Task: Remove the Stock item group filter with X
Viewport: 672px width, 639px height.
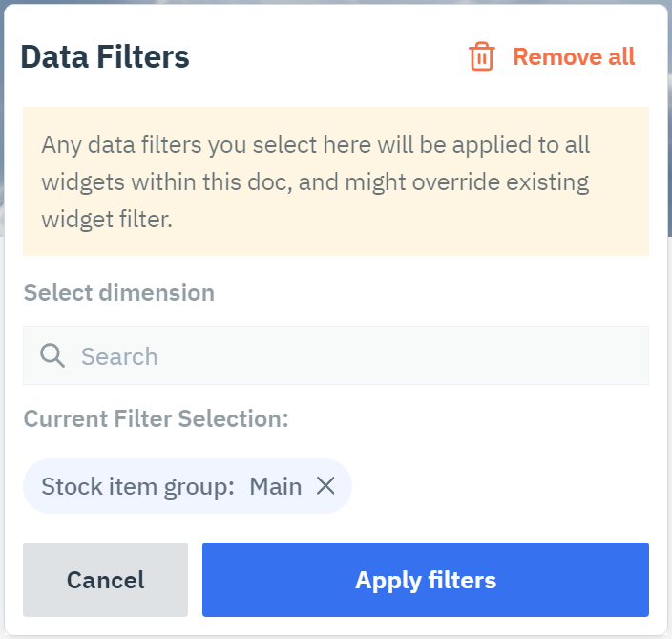Action: [x=325, y=486]
